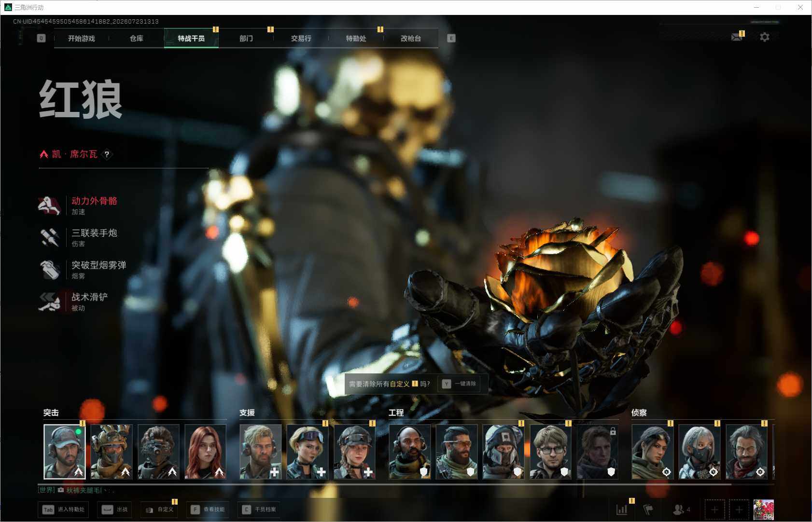Open the mail inbox envelope icon

coord(737,37)
